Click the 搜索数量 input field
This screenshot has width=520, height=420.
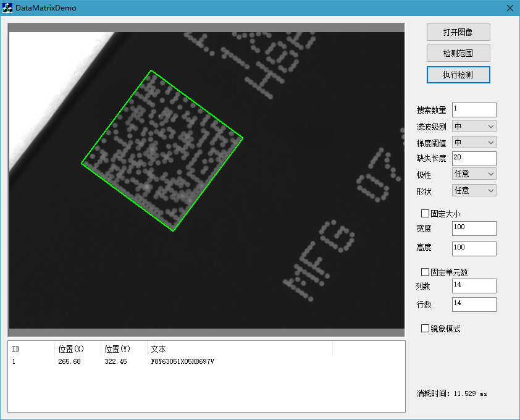point(474,109)
